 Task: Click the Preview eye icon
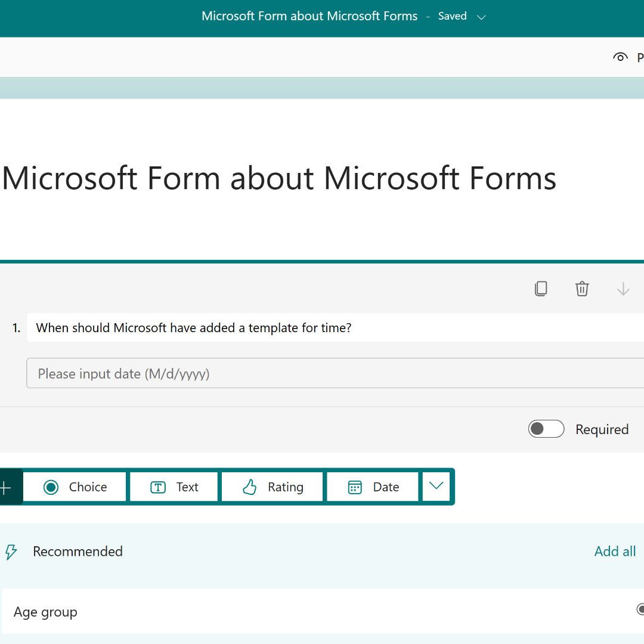(x=620, y=57)
